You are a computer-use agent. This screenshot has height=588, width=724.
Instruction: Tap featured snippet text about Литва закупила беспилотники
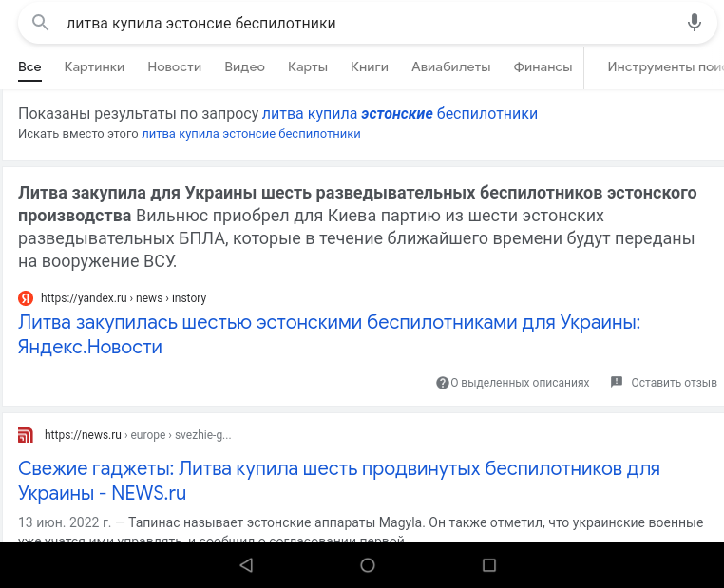(357, 227)
